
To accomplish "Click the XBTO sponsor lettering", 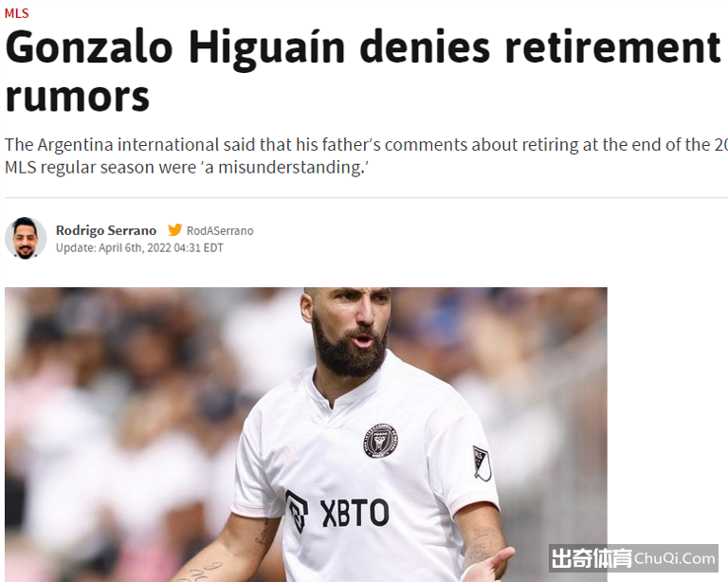I will (x=355, y=514).
